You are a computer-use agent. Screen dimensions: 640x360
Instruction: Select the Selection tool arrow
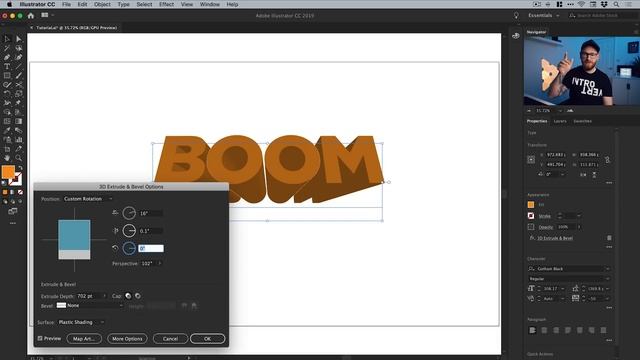click(7, 39)
